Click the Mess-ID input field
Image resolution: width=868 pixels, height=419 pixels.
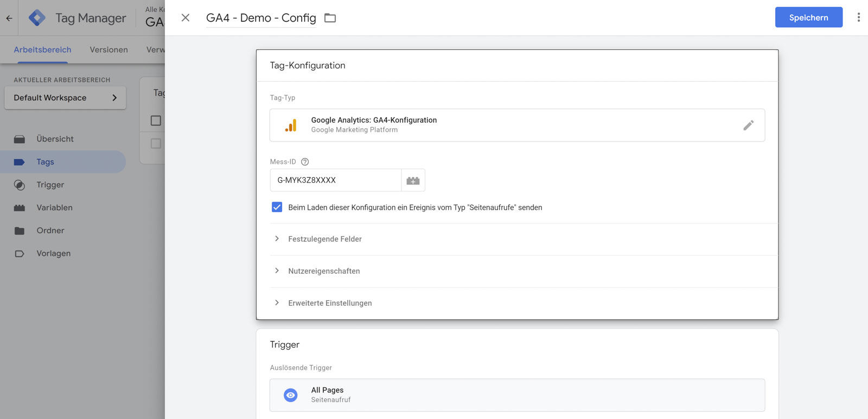(x=335, y=181)
